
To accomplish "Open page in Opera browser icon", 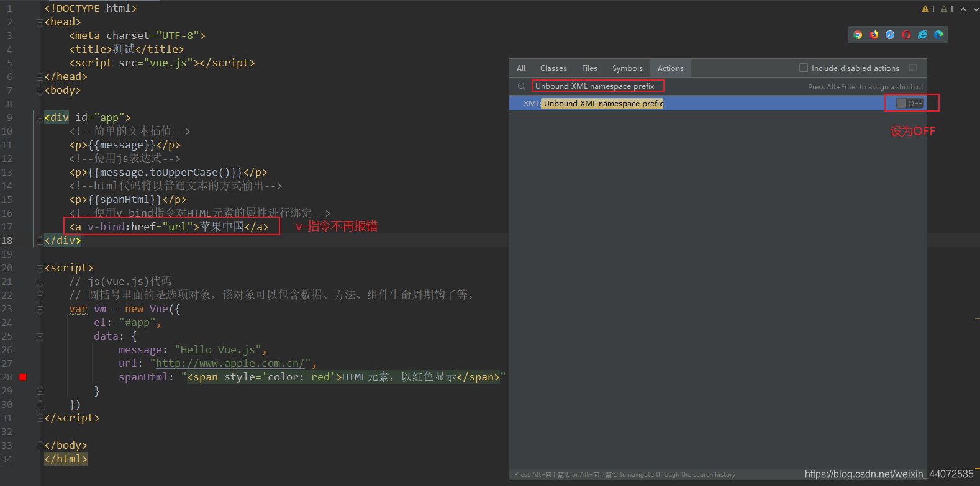I will coord(906,35).
